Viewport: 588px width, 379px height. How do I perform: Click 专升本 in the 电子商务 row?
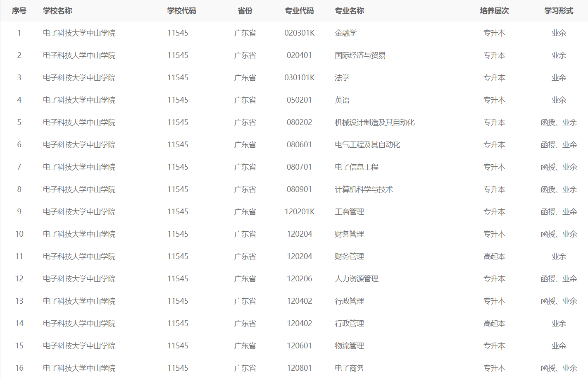[494, 368]
